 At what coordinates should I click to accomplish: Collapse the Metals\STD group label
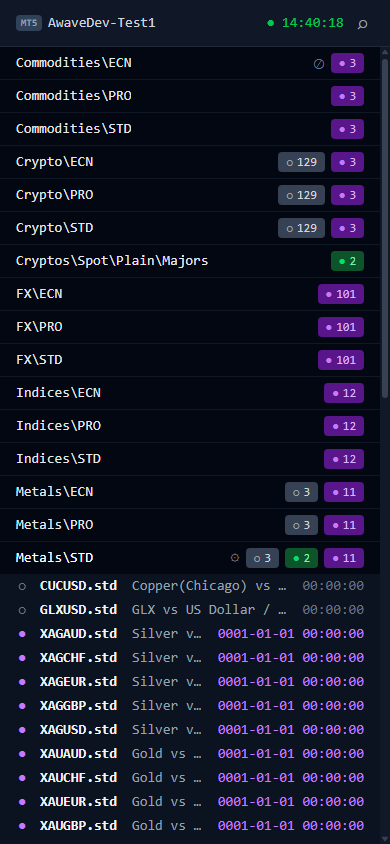(54, 558)
